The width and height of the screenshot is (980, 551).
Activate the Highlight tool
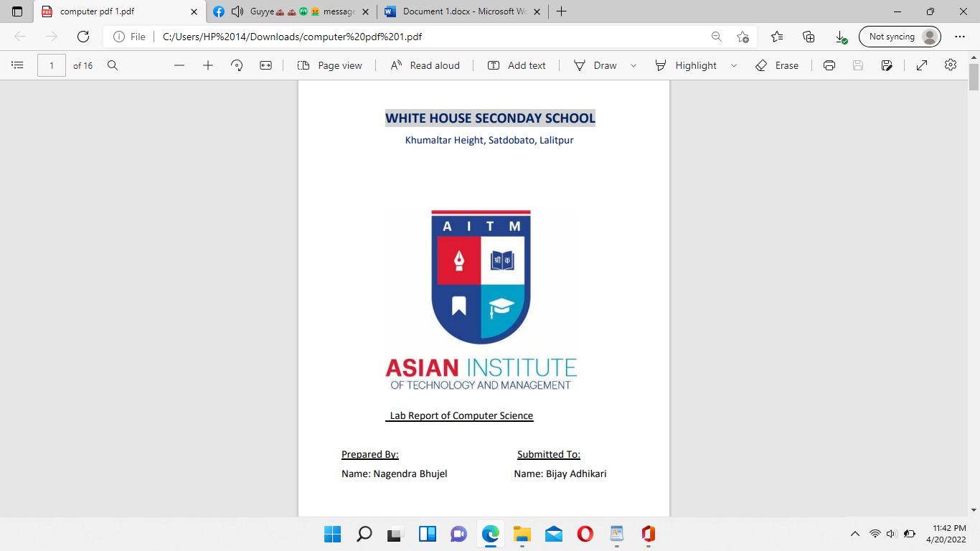coord(686,65)
